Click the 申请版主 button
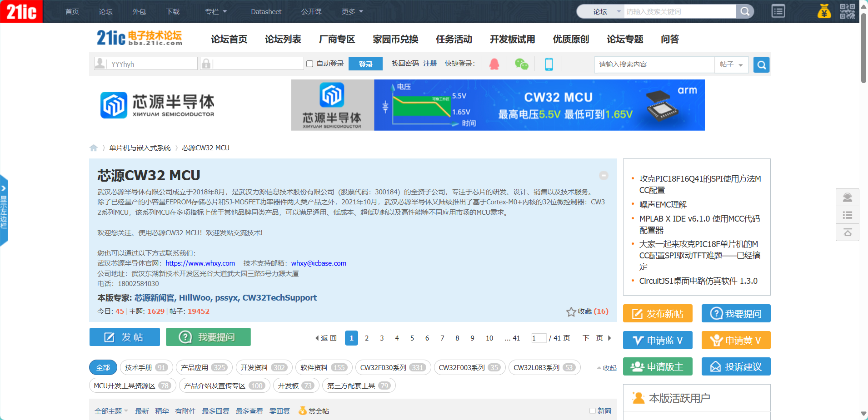 click(x=658, y=366)
